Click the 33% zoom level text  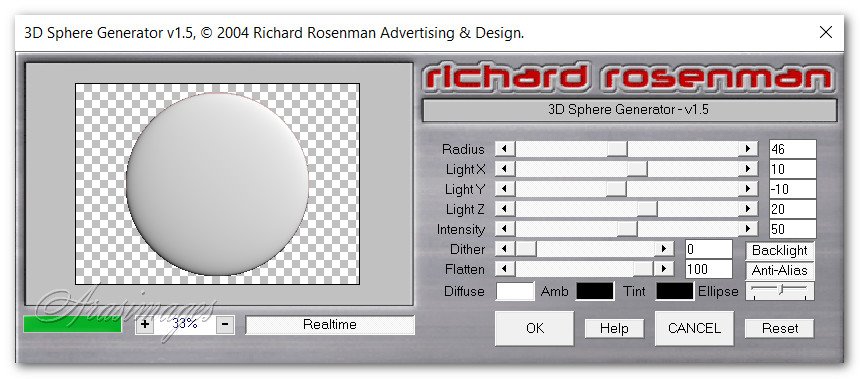coord(185,324)
